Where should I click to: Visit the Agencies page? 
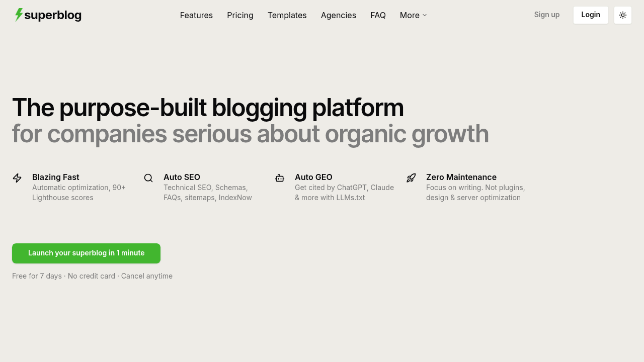pos(338,15)
